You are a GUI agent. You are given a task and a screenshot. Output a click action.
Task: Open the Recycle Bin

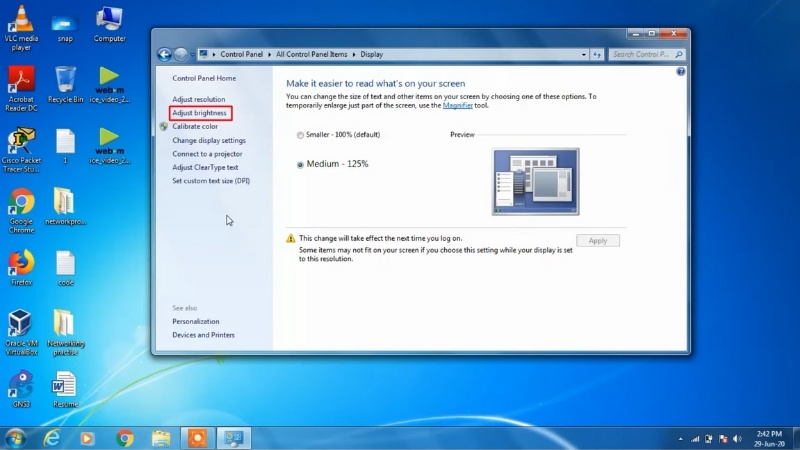[65, 85]
